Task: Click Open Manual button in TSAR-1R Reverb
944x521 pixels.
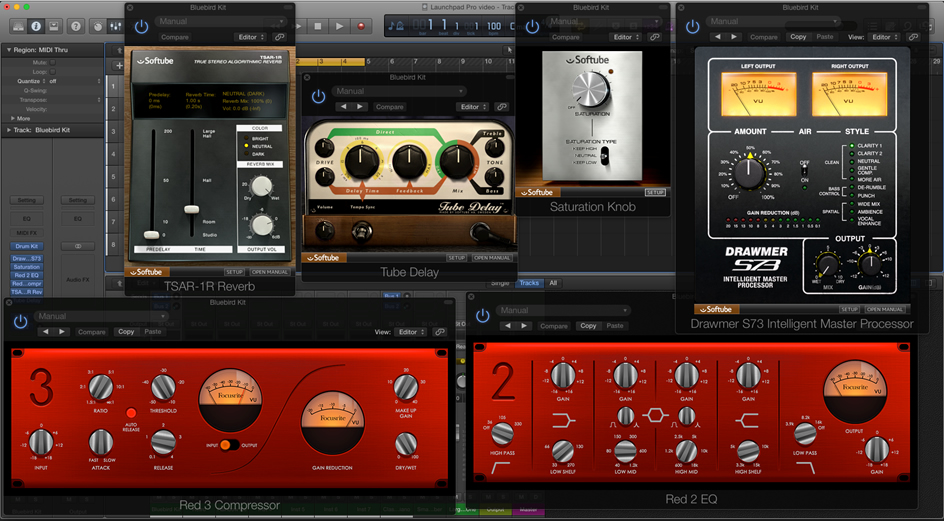Action: click(268, 271)
